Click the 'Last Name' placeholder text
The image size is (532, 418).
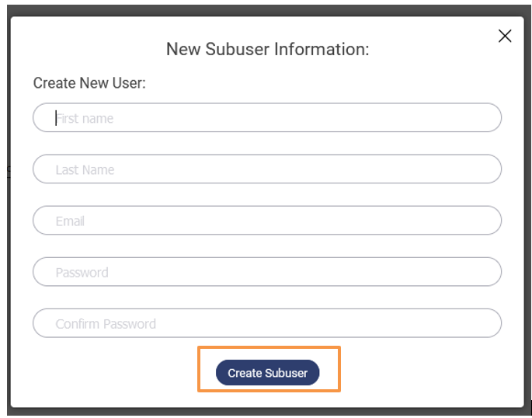tap(85, 170)
